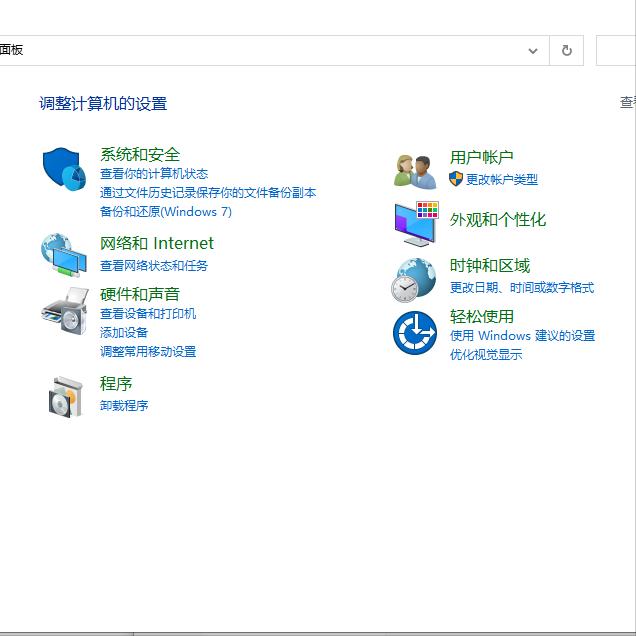
Task: Open 优化视觉显示 link
Action: click(x=486, y=355)
